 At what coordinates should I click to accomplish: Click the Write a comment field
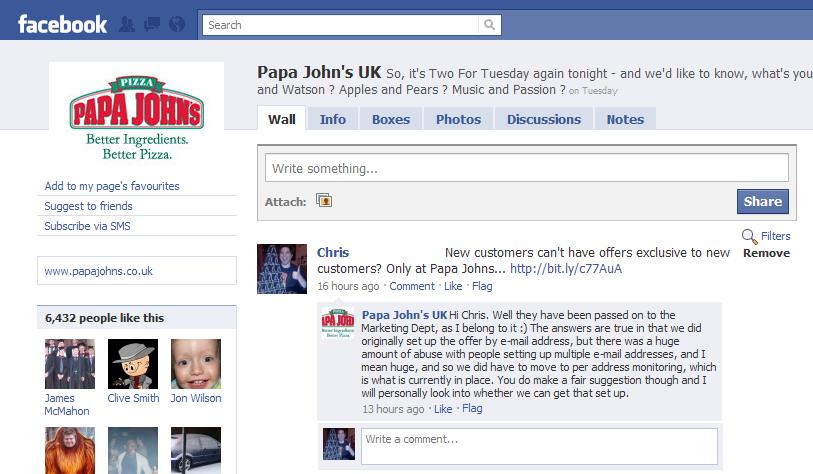click(539, 446)
